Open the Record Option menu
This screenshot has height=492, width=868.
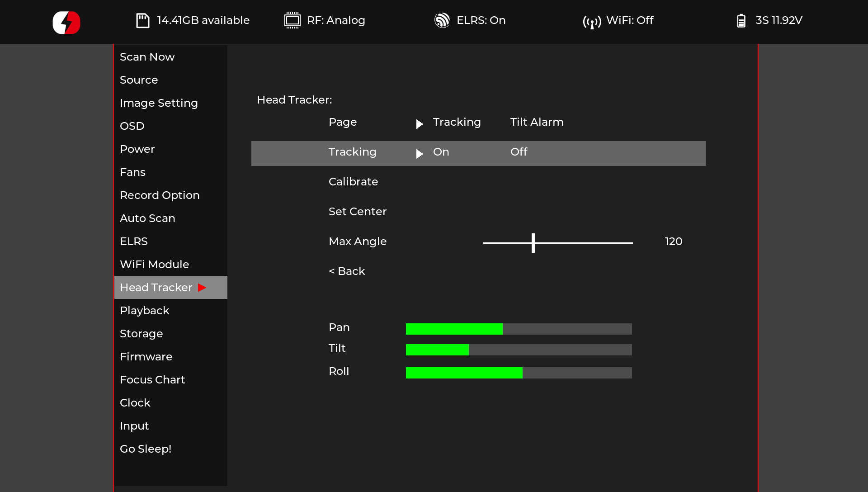tap(160, 195)
